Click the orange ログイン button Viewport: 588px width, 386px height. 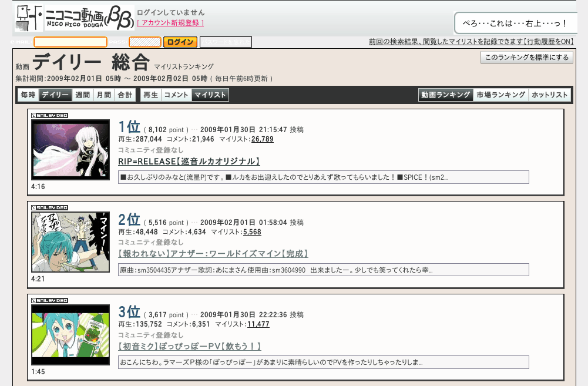[180, 42]
